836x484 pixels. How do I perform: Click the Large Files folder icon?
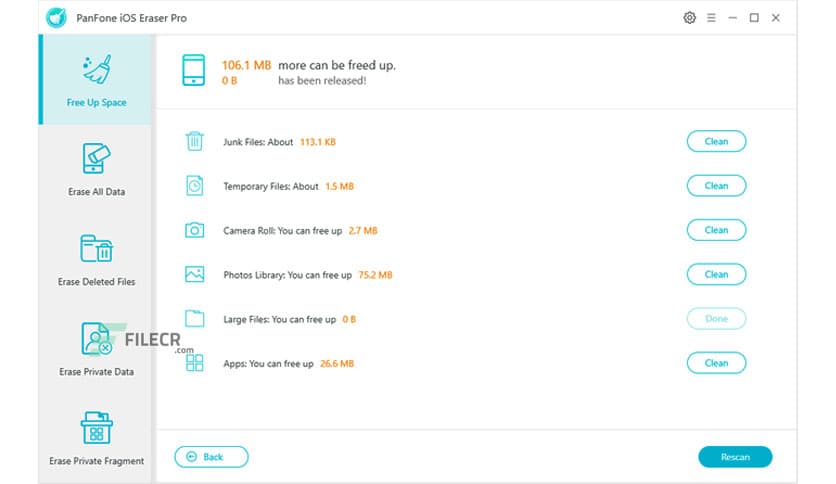[x=194, y=319]
